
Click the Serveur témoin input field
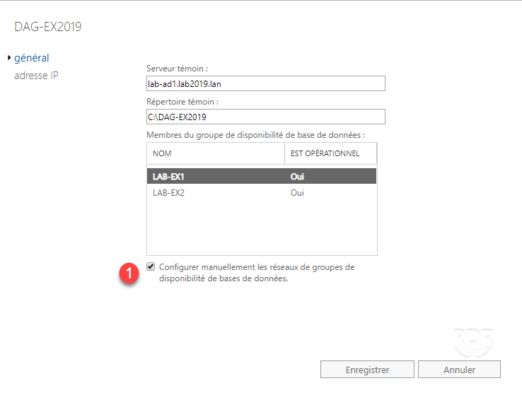point(266,83)
